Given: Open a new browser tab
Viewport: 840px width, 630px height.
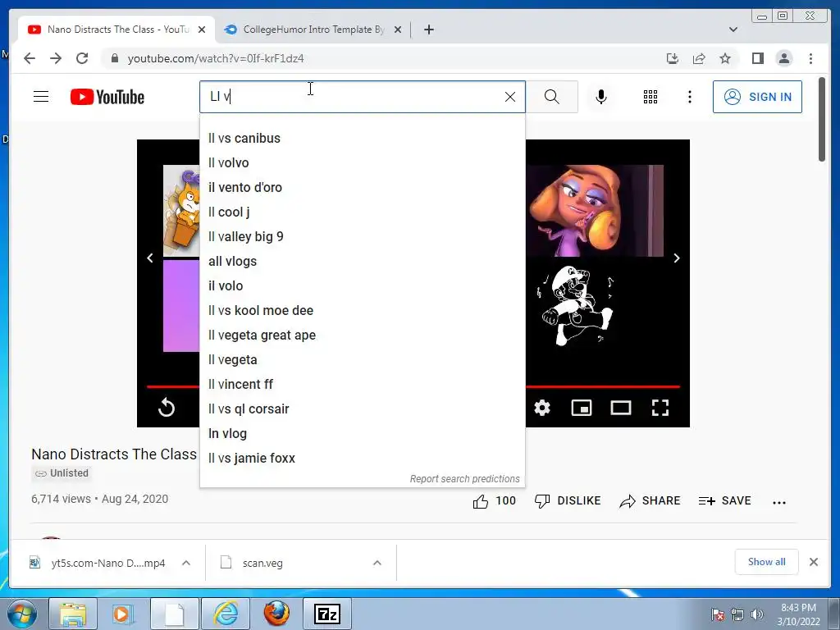Looking at the screenshot, I should coord(428,30).
